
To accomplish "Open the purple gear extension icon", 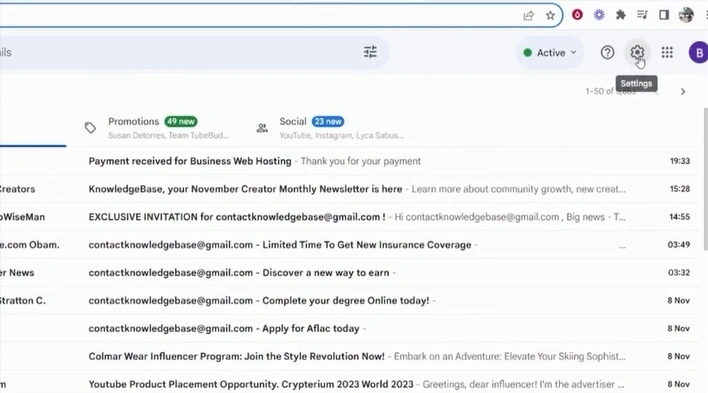I will (x=599, y=15).
